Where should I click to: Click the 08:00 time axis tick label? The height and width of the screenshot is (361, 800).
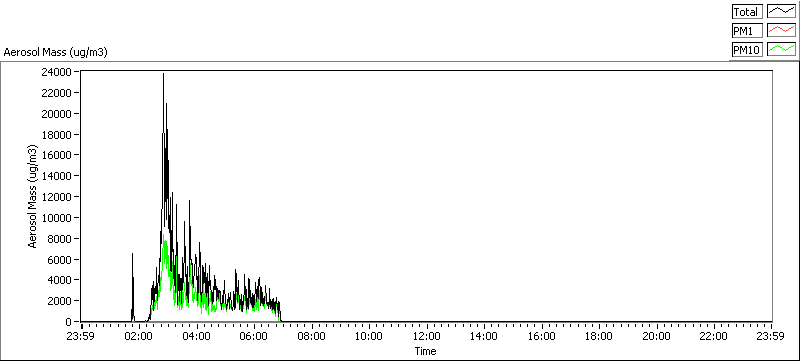point(312,337)
